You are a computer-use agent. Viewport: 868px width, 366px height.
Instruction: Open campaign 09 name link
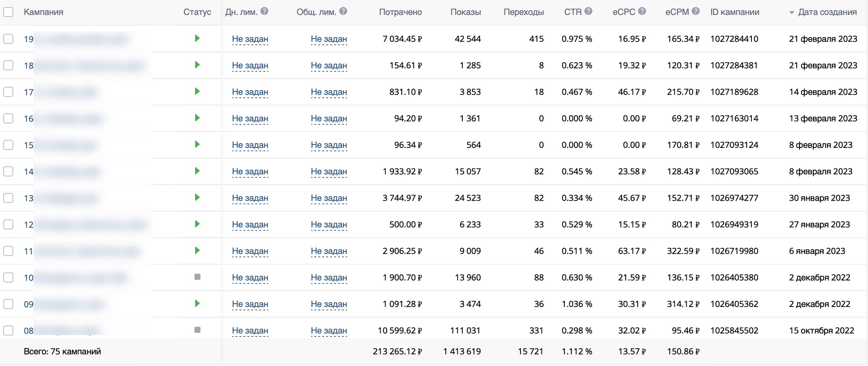(29, 304)
